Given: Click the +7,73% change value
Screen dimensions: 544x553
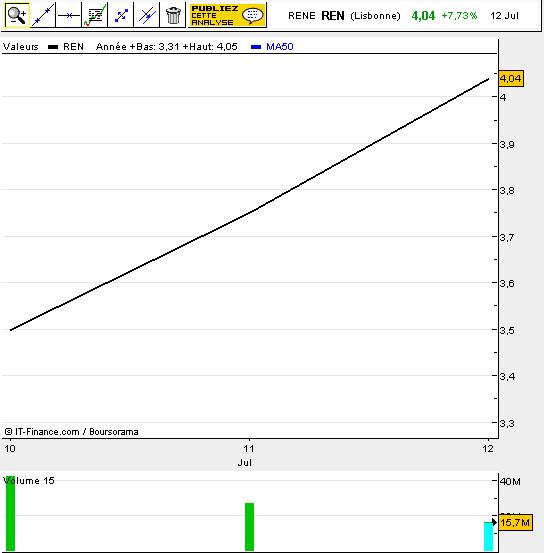Looking at the screenshot, I should [x=459, y=16].
